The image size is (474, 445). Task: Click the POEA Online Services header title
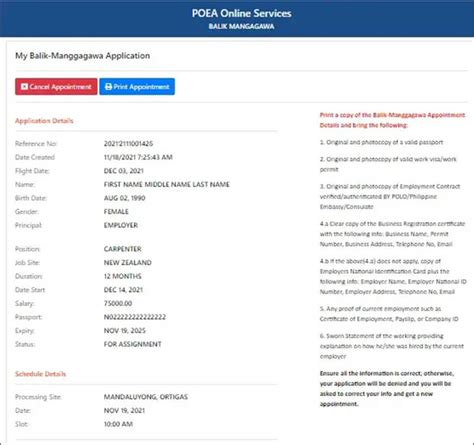tap(241, 13)
